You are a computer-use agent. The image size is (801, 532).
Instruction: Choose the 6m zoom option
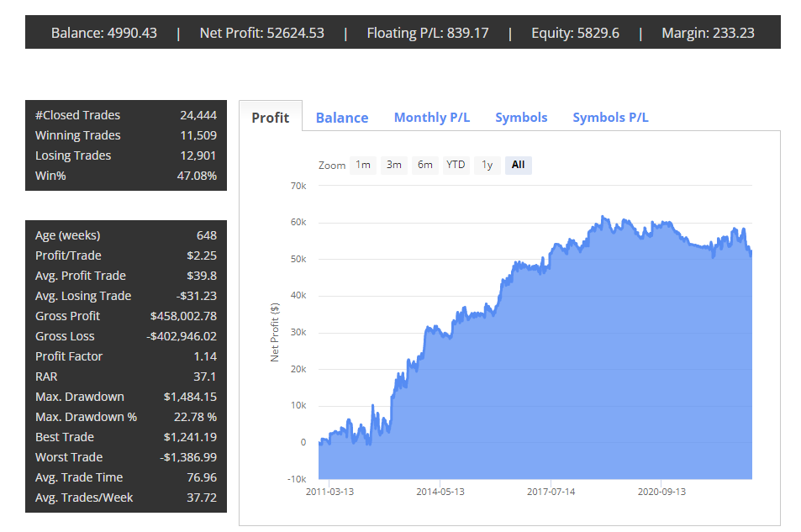pos(424,165)
